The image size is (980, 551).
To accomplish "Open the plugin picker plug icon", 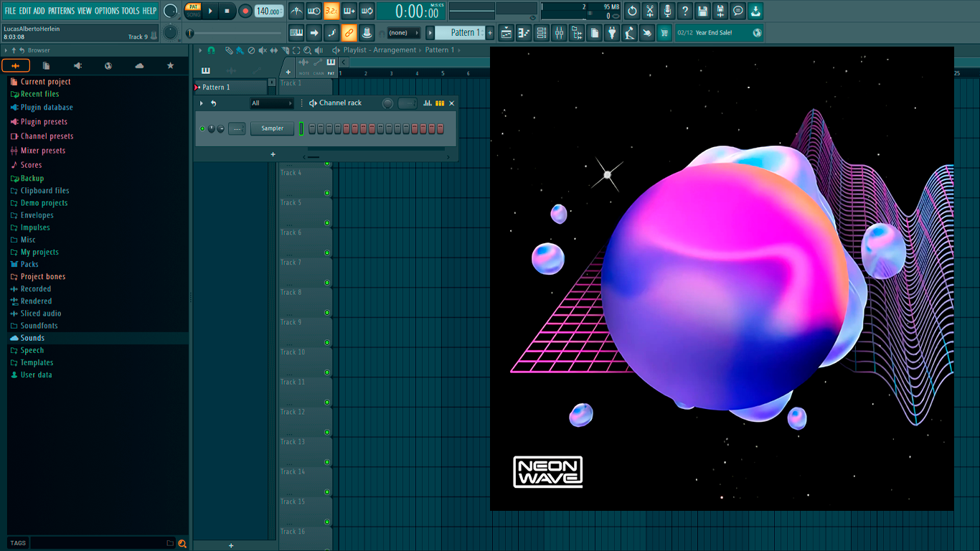I will coord(612,32).
